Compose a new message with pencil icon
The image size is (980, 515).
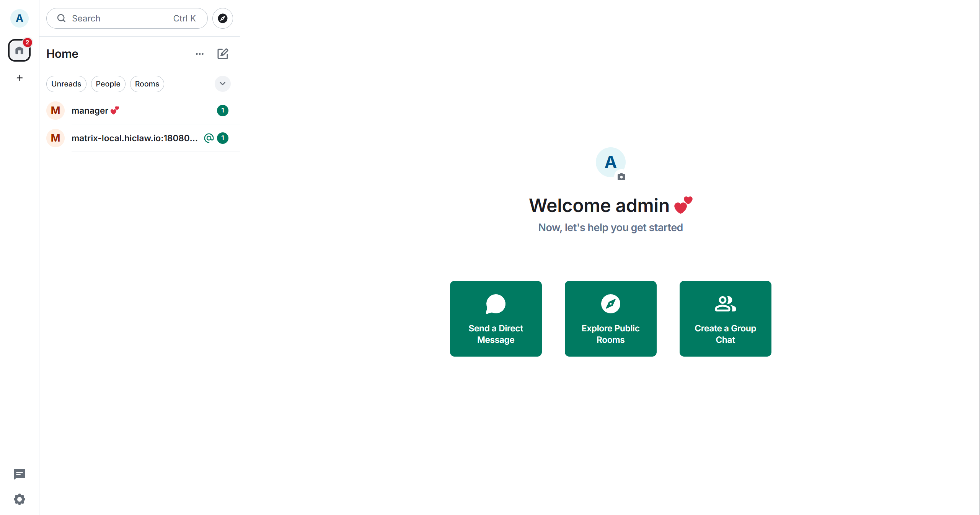(223, 54)
